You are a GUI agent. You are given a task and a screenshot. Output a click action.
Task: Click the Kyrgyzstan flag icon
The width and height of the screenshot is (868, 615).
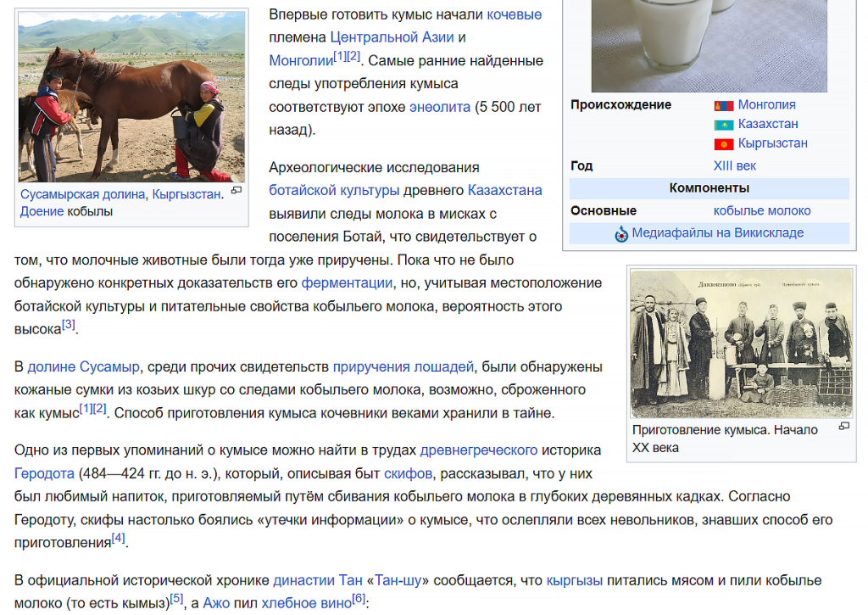[724, 144]
